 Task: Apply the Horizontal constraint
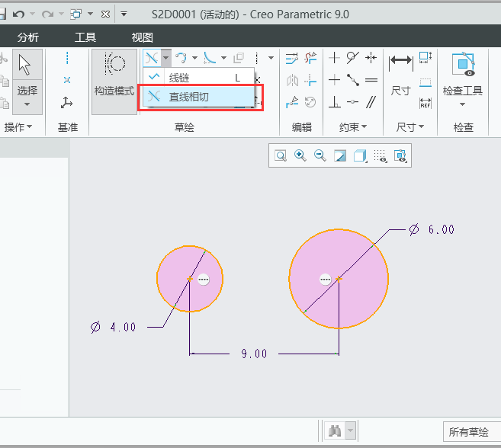click(334, 80)
